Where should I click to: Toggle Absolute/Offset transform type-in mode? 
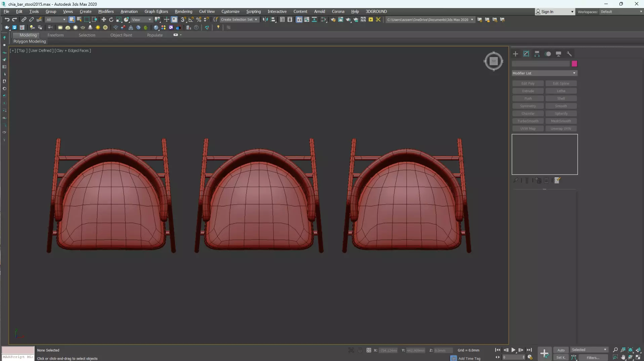[369, 350]
